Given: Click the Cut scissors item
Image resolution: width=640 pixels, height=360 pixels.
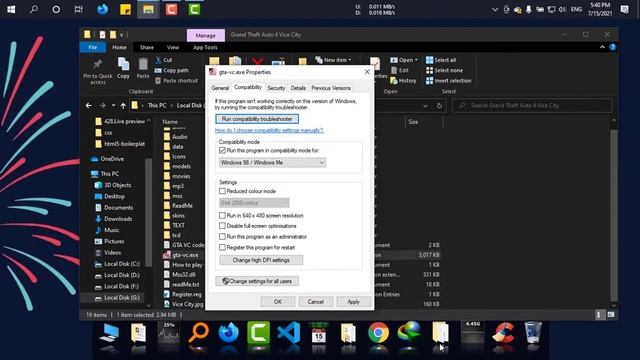Looking at the screenshot, I should coord(164,60).
